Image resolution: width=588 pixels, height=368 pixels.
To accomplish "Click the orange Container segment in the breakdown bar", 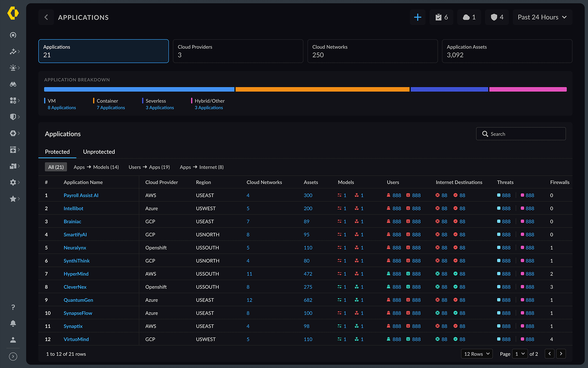I will tap(322, 89).
